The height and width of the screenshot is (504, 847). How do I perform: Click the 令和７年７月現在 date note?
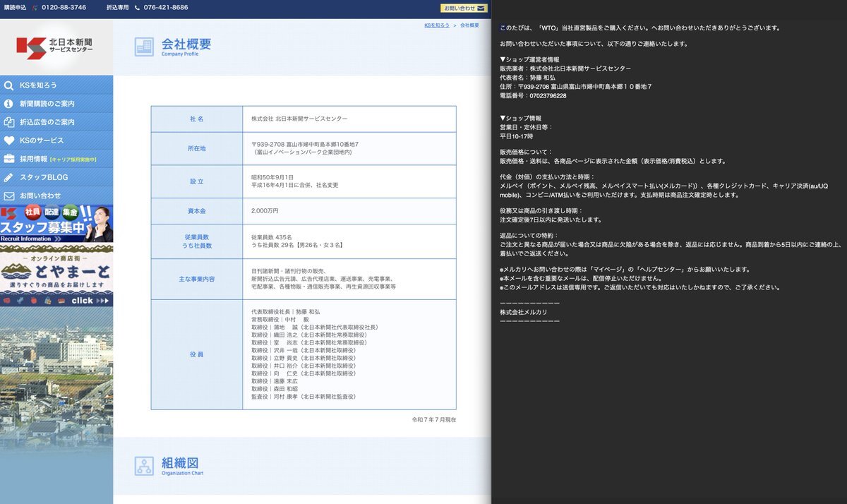pyautogui.click(x=434, y=420)
